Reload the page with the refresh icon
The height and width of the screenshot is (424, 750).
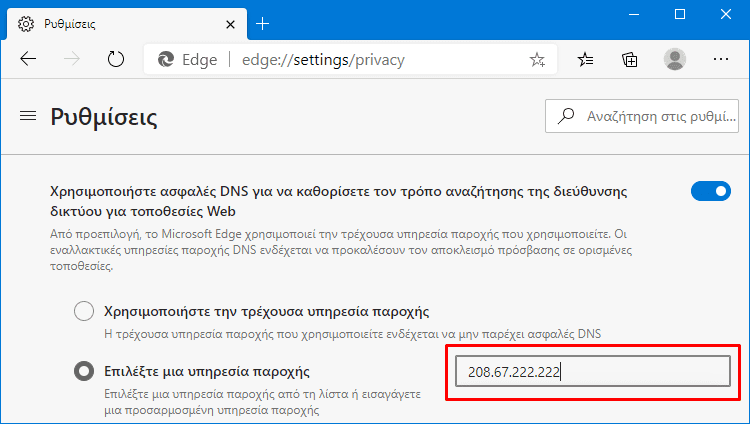pyautogui.click(x=116, y=59)
